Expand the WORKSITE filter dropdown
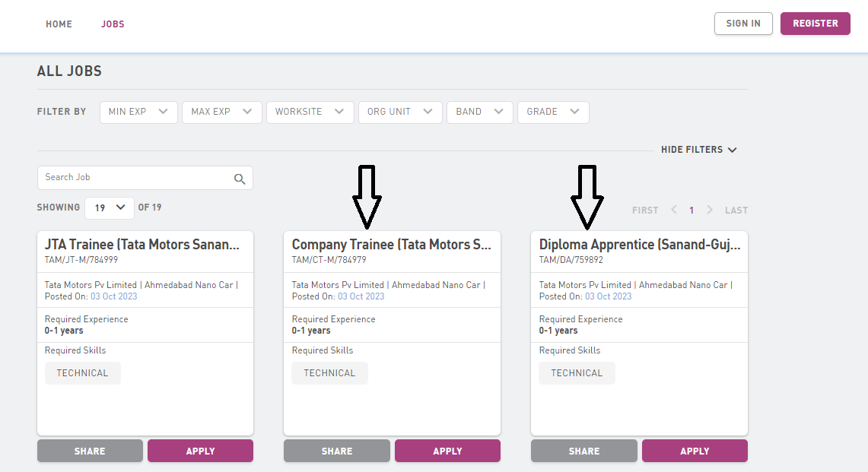The image size is (868, 472). (x=310, y=112)
